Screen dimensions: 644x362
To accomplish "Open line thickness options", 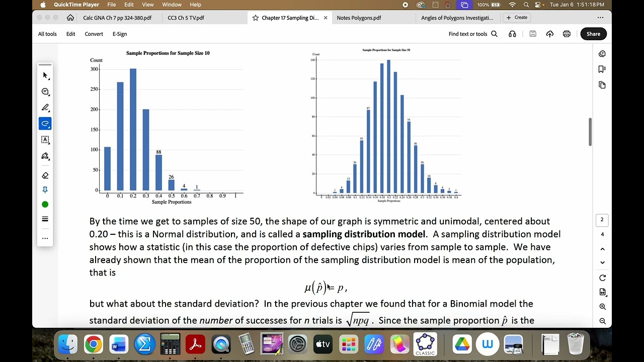I will (x=45, y=219).
